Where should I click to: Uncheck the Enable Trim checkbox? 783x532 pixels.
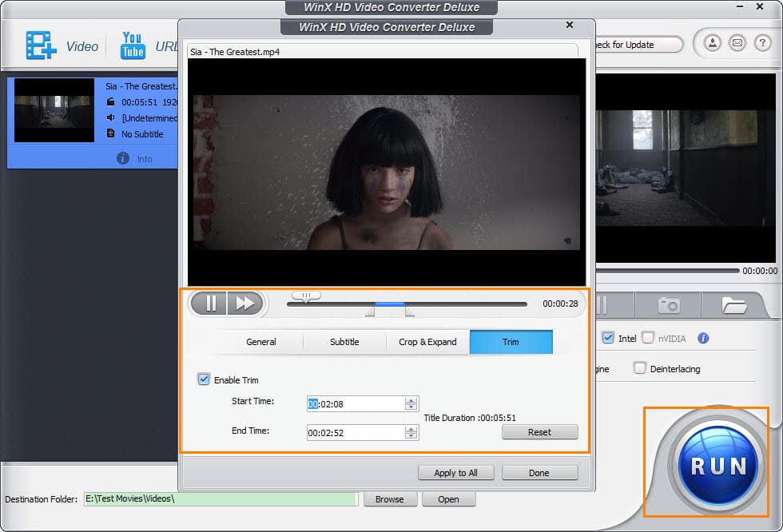204,379
